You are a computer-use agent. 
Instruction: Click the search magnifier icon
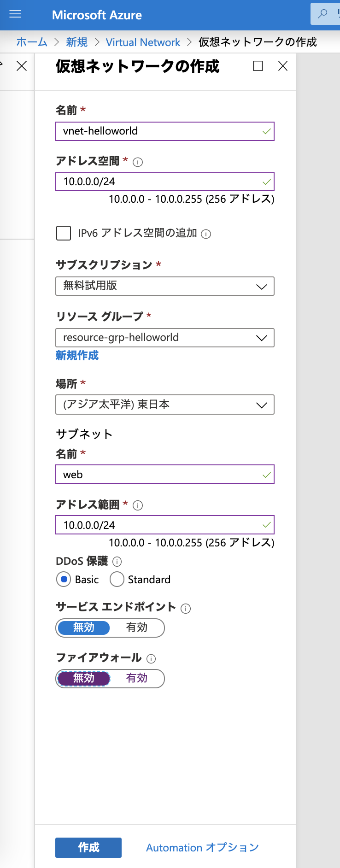(x=323, y=14)
